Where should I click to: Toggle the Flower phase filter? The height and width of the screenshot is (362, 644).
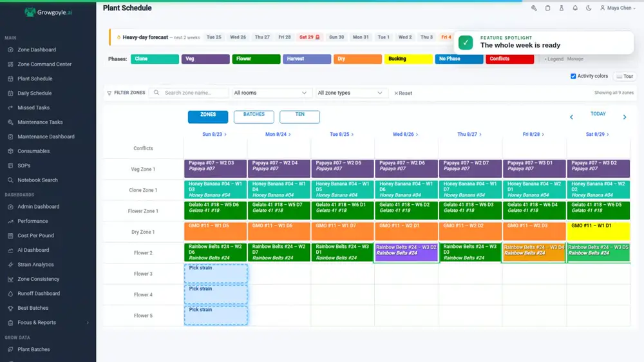click(256, 59)
